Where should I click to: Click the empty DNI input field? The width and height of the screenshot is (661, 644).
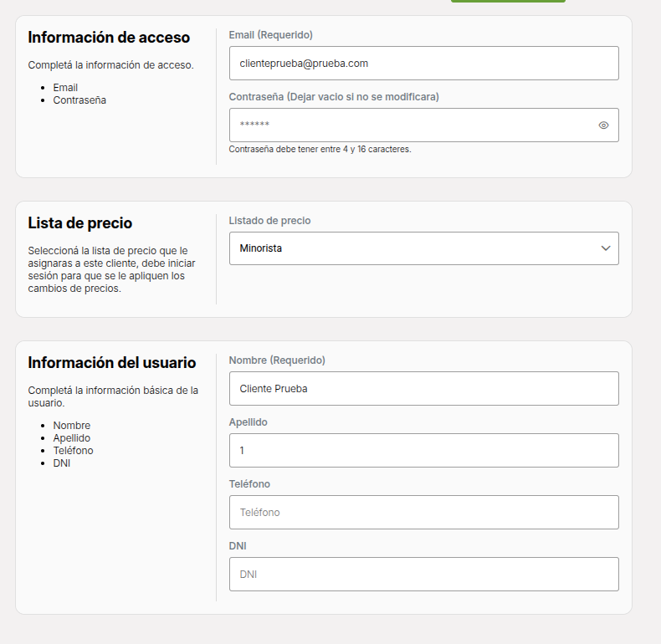423,575
